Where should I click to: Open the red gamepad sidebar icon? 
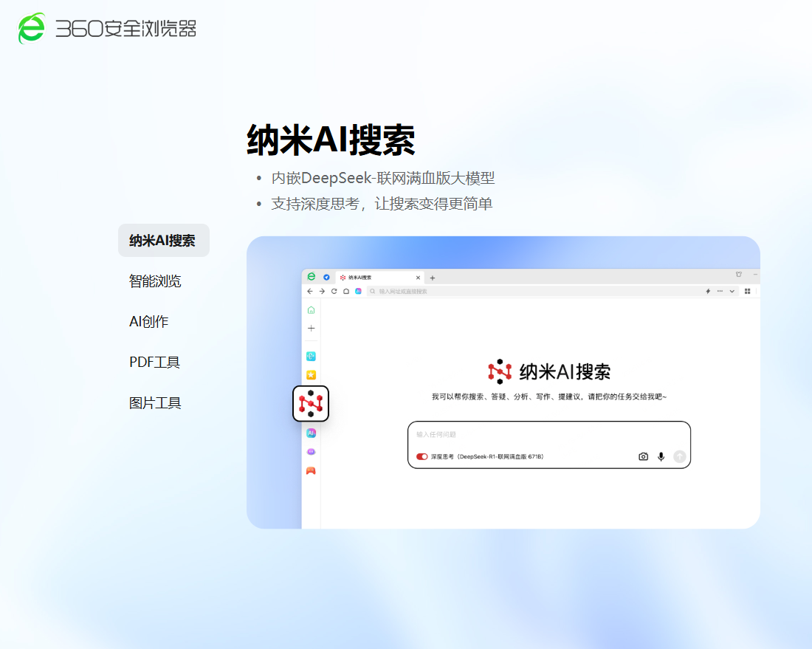click(312, 470)
